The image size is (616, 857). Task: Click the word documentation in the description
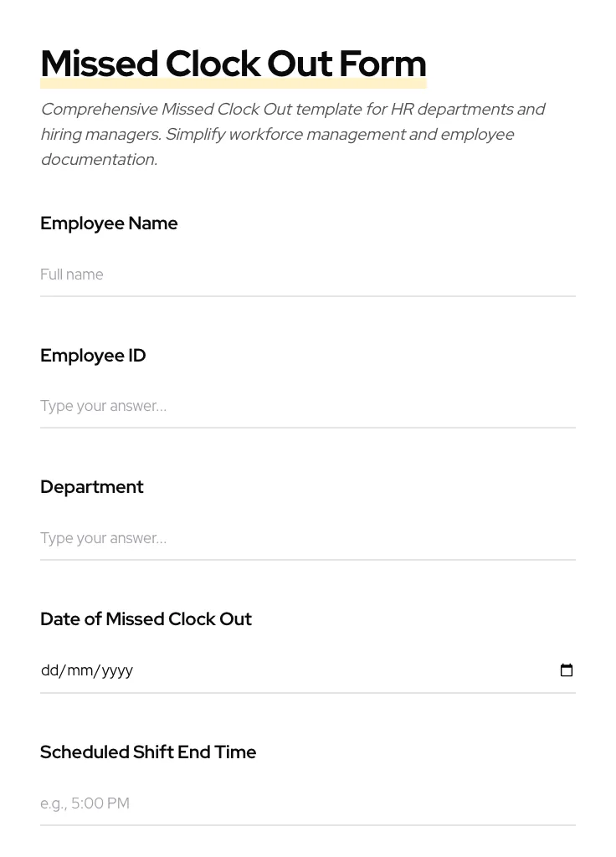point(98,160)
